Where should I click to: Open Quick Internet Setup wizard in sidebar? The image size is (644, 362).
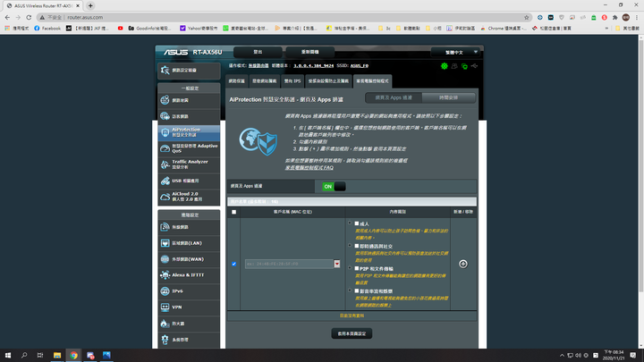point(189,71)
